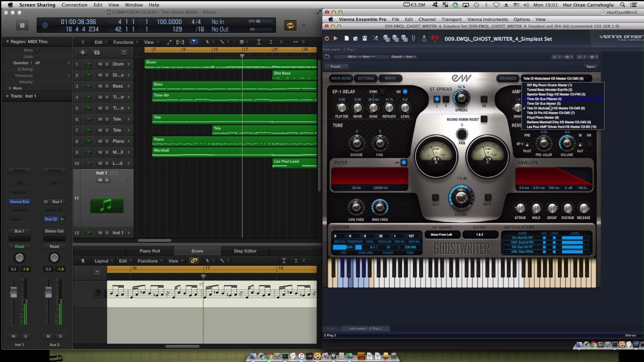Click the save floppy disk icon in Vienna

[364, 38]
